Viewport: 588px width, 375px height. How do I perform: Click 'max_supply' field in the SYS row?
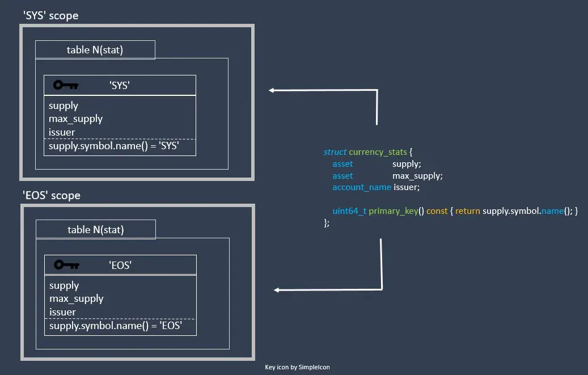pos(75,119)
